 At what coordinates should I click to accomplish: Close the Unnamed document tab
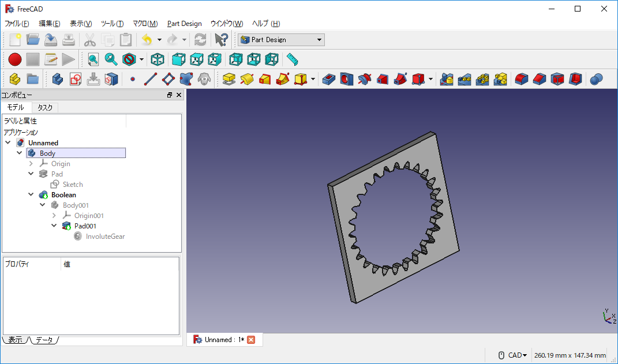[251, 340]
